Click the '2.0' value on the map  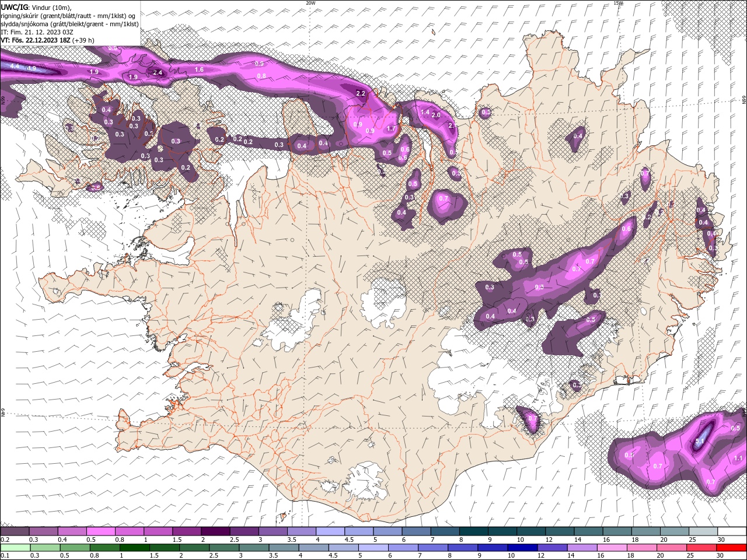tap(436, 115)
